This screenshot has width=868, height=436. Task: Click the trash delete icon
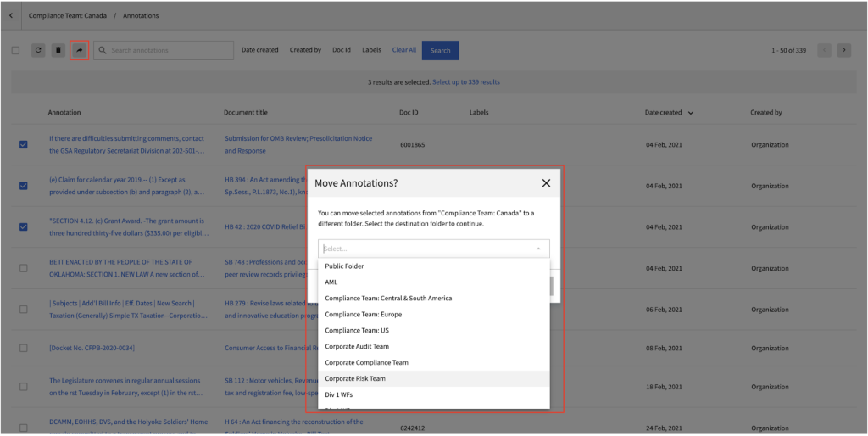click(58, 50)
